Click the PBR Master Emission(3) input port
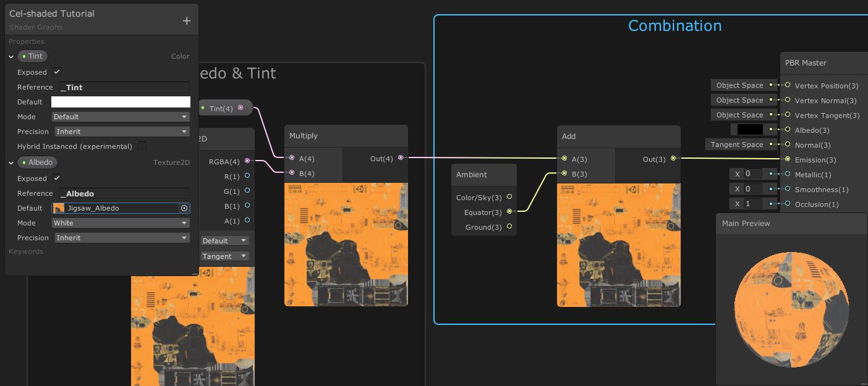Screen dimensions: 868x386 (x=788, y=159)
